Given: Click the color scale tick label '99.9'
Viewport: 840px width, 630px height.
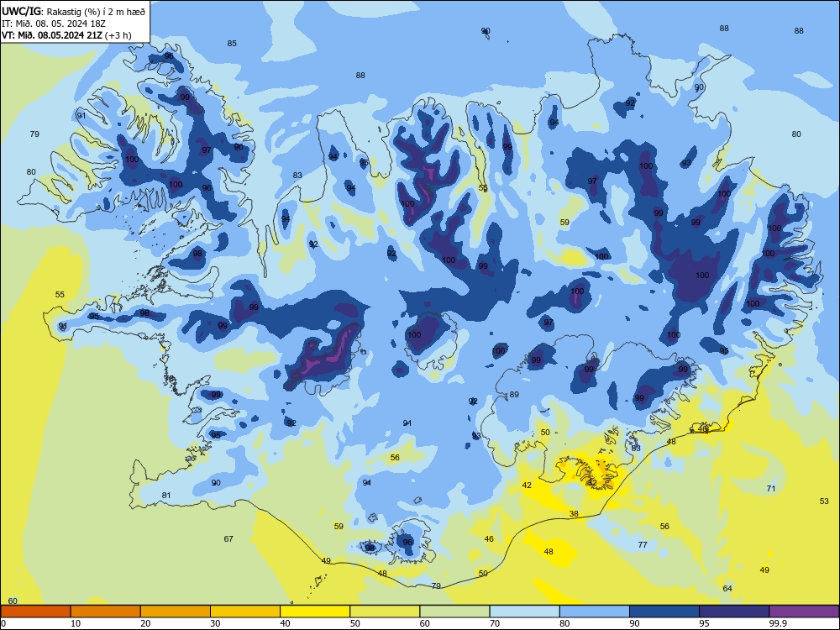Looking at the screenshot, I should point(778,623).
